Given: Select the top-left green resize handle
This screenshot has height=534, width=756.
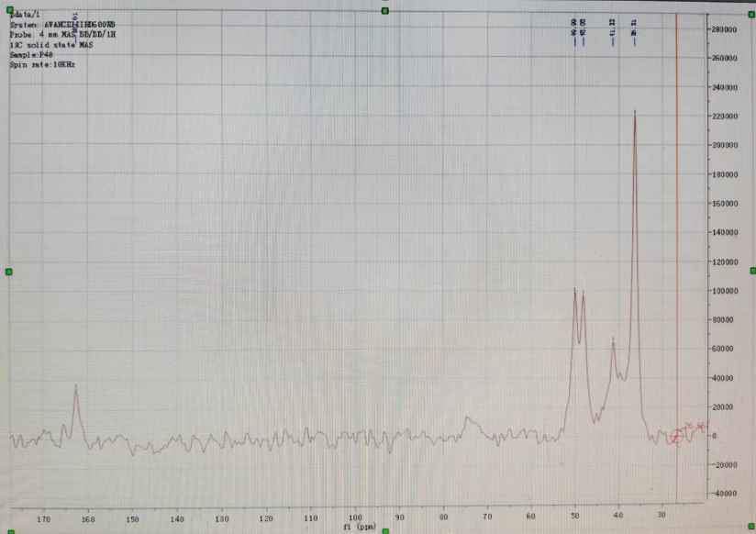Looking at the screenshot, I should (10, 10).
